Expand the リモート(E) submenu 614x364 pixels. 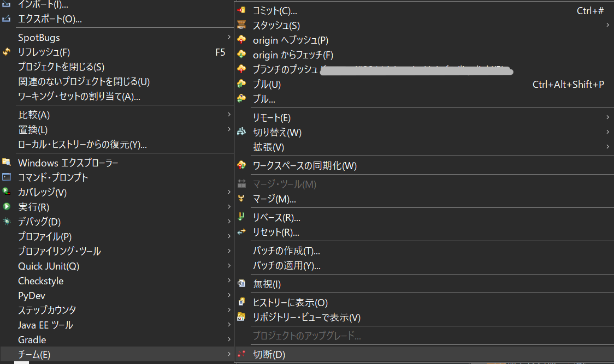click(606, 117)
